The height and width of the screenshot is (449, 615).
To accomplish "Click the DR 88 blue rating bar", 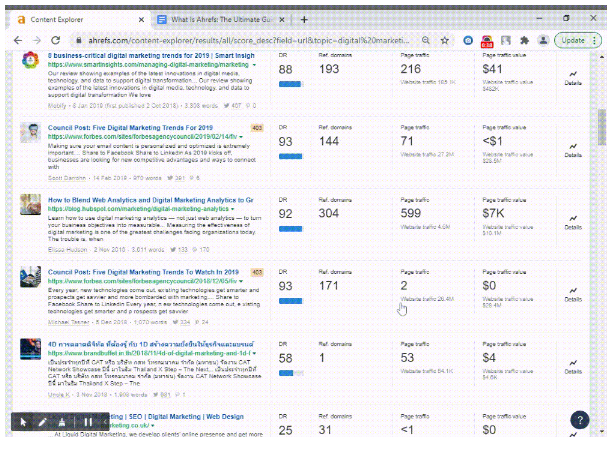I will (292, 85).
